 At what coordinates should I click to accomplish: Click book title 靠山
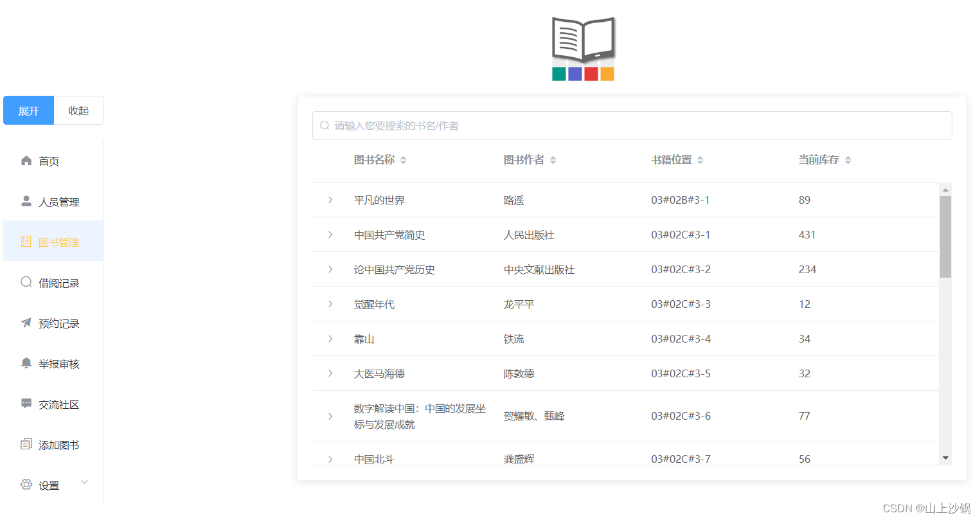[x=364, y=339]
